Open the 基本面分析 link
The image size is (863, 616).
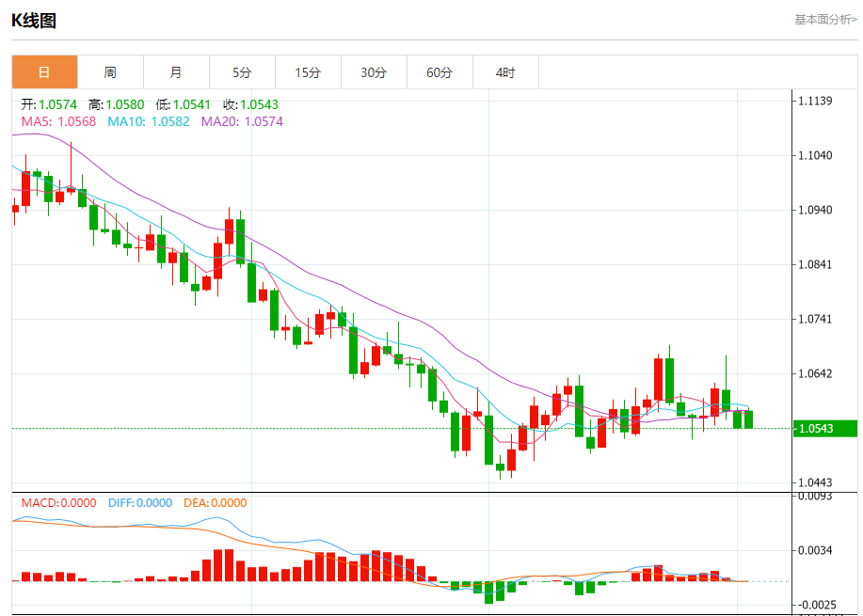[x=825, y=19]
